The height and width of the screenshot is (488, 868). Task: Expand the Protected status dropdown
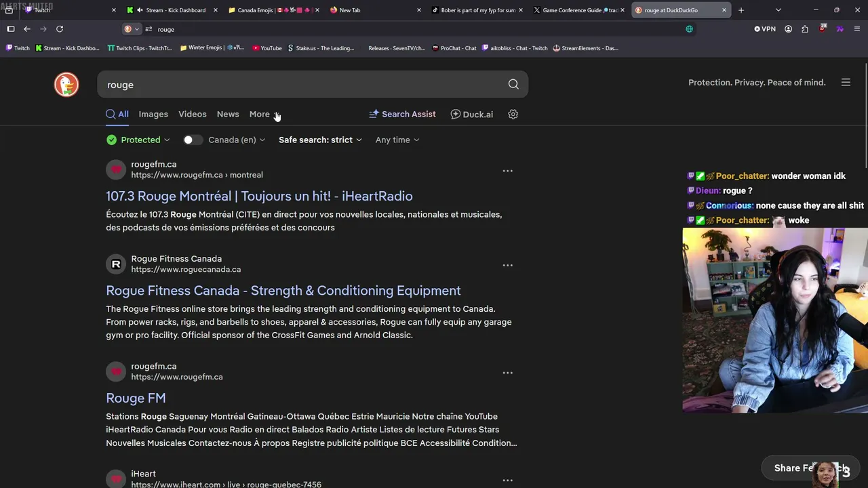point(138,140)
